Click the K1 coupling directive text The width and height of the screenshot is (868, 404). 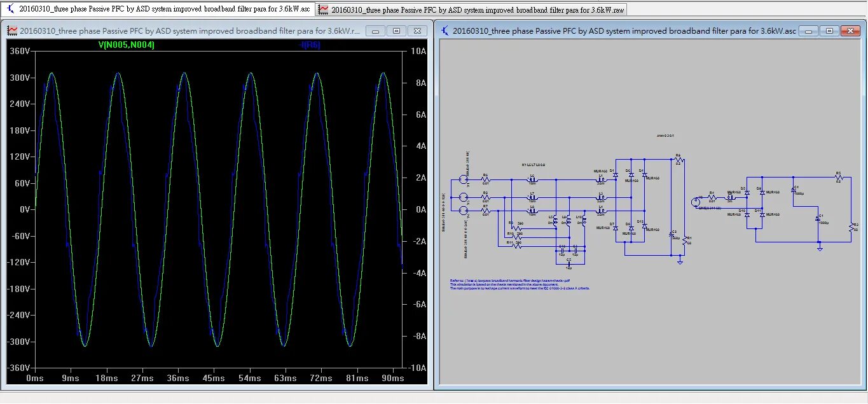click(x=534, y=165)
